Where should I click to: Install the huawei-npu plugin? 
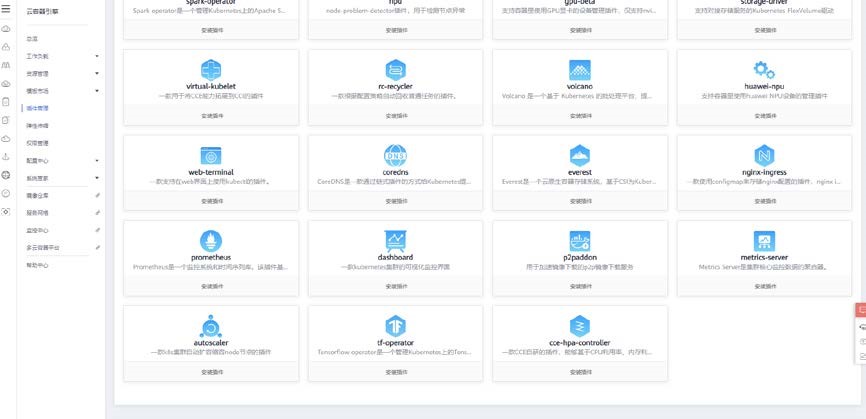[764, 116]
